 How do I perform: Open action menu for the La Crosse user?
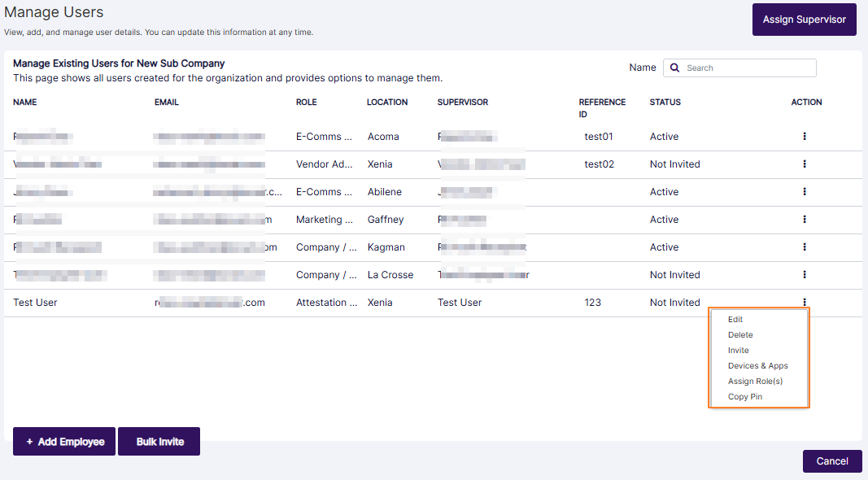(804, 274)
